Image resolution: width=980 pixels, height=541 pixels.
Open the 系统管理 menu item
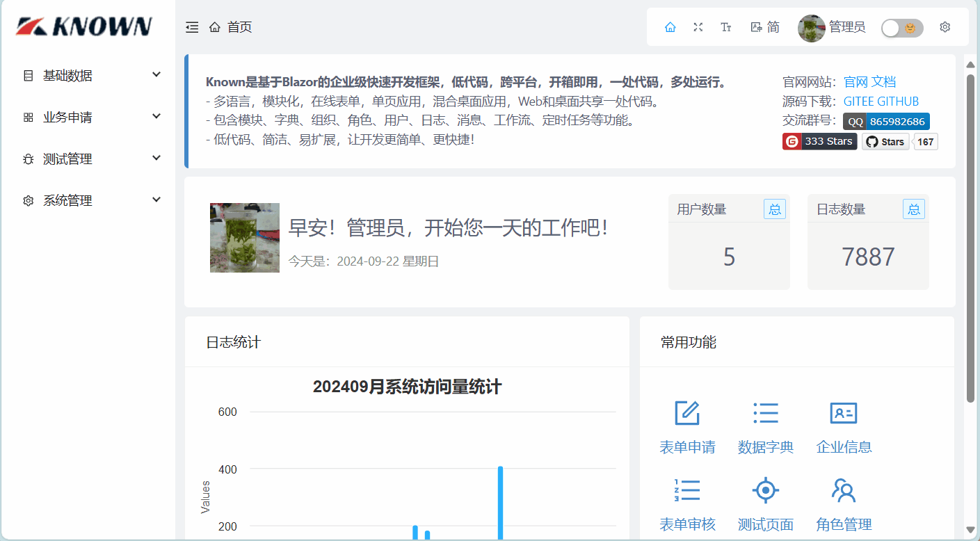88,201
